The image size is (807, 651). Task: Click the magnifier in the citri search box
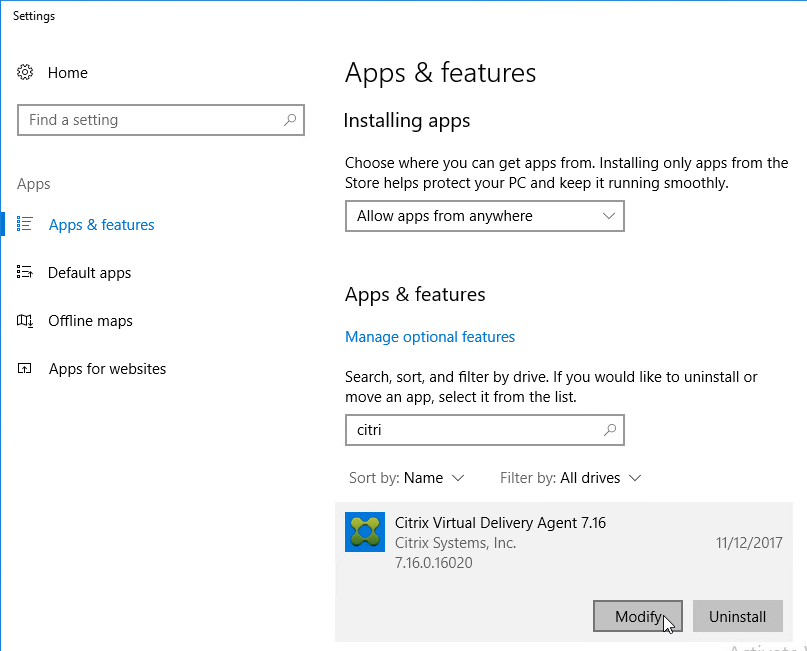[x=610, y=430]
